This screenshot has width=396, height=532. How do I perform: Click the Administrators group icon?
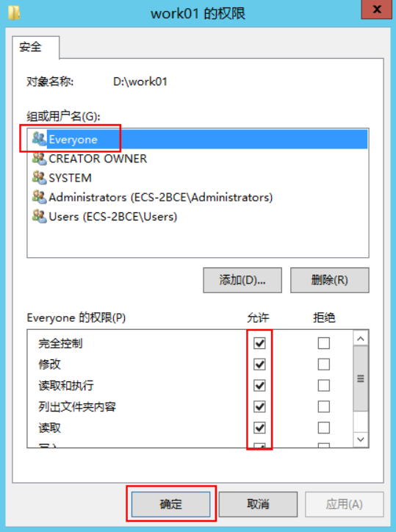point(39,197)
